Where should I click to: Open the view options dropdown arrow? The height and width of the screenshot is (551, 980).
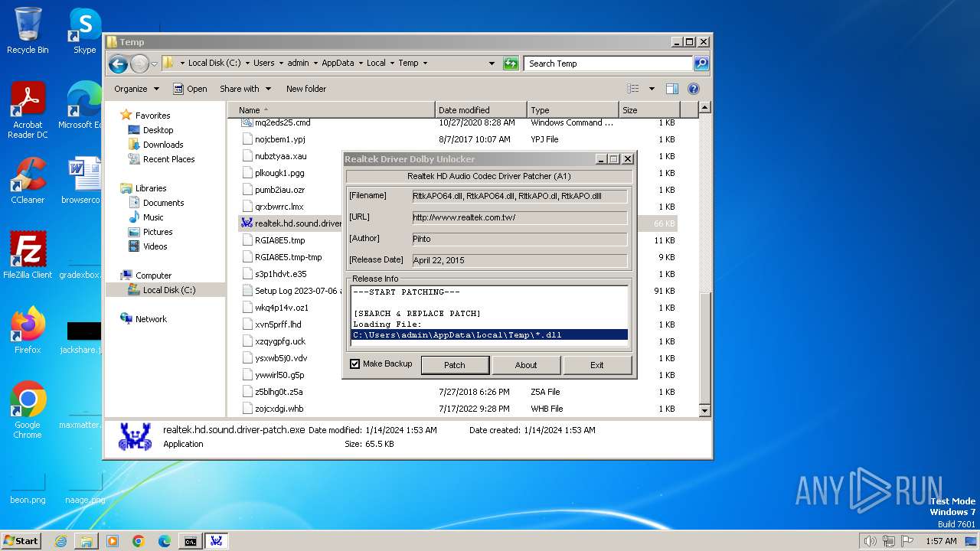tap(652, 89)
